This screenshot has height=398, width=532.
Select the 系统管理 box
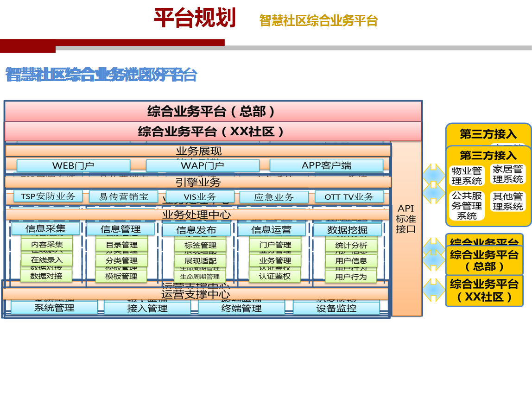point(54,308)
